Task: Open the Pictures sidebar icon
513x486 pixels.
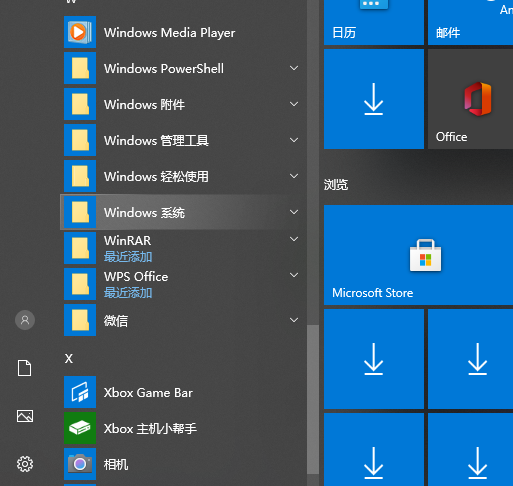Action: click(x=25, y=416)
